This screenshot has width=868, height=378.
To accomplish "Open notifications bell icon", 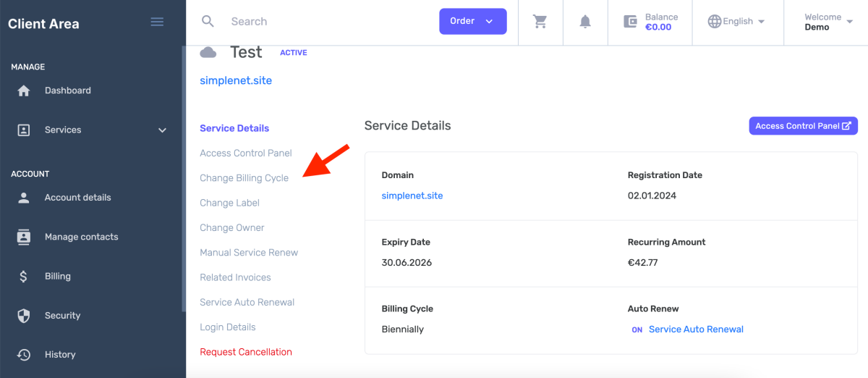I will click(x=585, y=22).
